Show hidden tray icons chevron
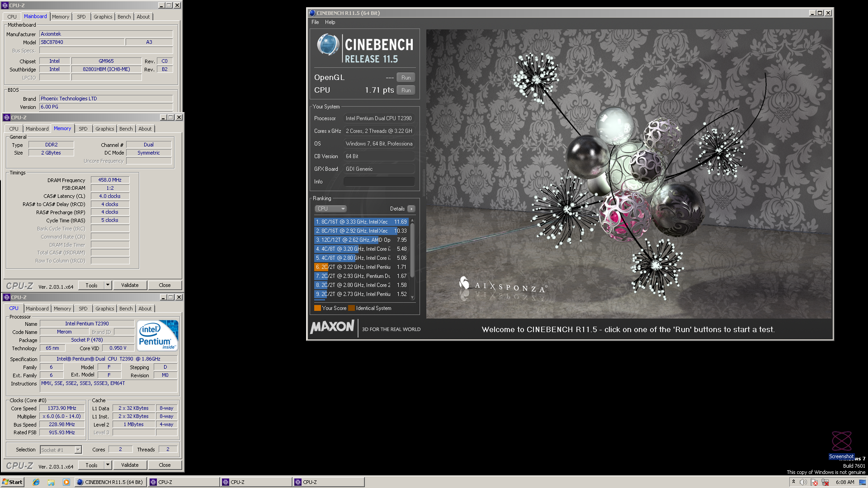The height and width of the screenshot is (488, 868). pos(793,482)
